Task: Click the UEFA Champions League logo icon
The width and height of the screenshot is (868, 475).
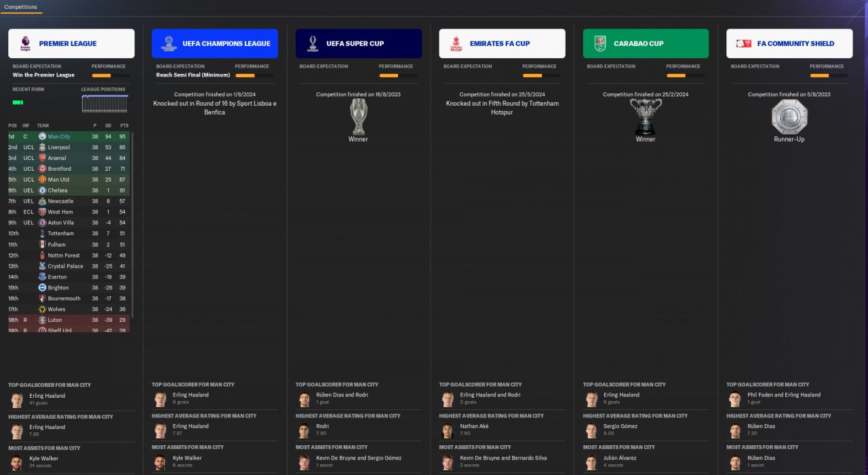Action: [x=169, y=43]
